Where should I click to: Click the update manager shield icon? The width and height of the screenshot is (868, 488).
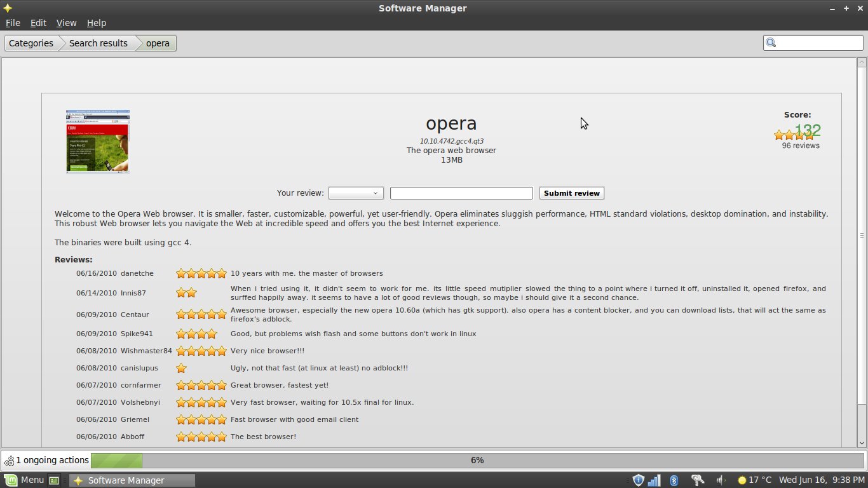pyautogui.click(x=639, y=480)
